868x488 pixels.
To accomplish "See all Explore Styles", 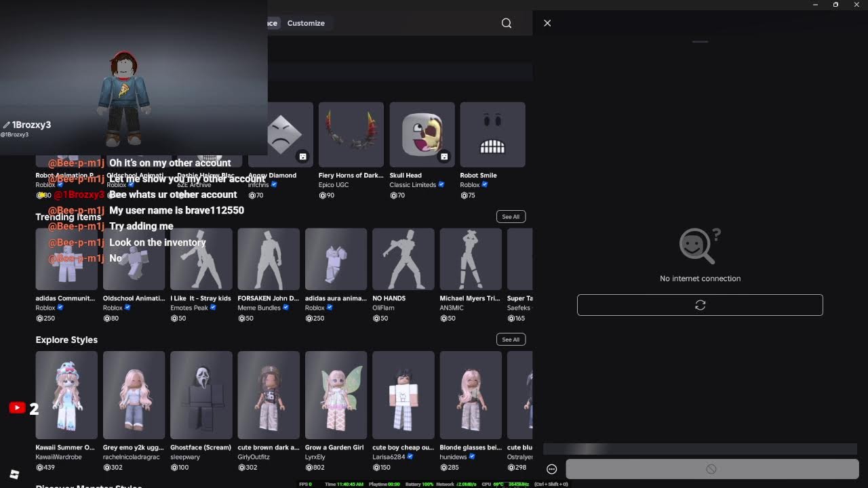I will click(511, 340).
